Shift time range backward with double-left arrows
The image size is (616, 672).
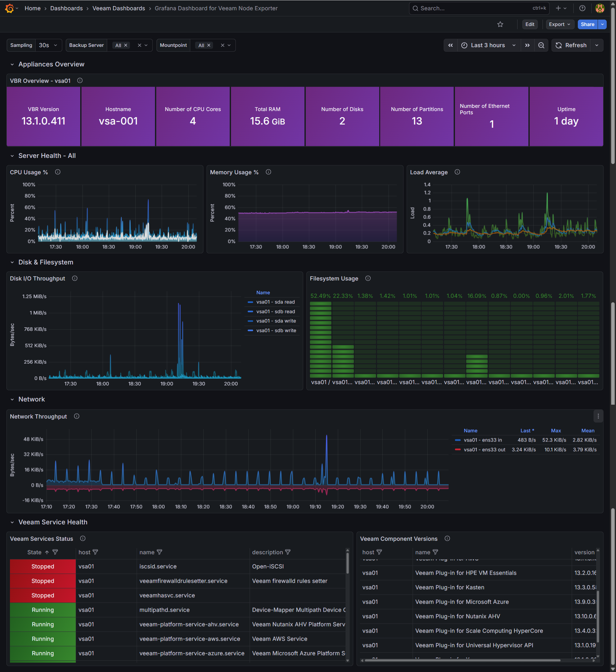coord(450,45)
